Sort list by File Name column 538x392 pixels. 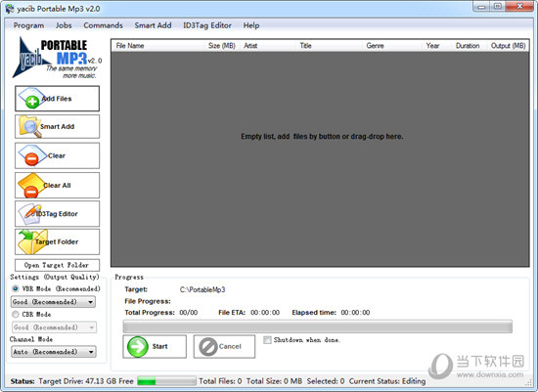158,46
